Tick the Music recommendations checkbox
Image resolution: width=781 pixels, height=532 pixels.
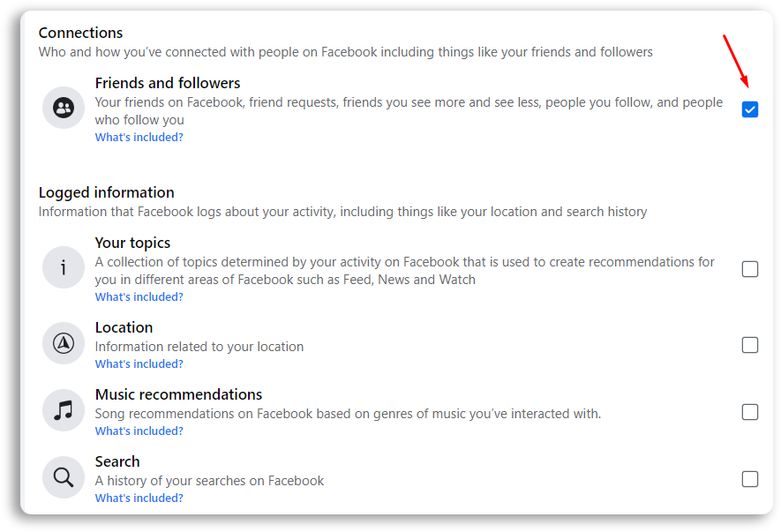749,412
